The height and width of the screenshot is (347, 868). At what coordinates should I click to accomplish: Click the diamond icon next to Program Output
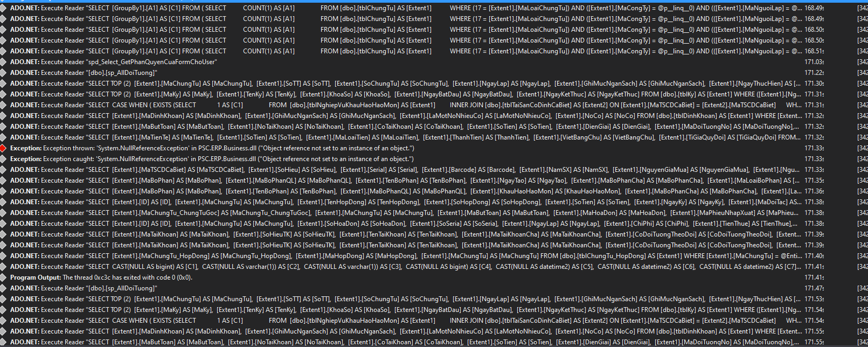[x=4, y=277]
